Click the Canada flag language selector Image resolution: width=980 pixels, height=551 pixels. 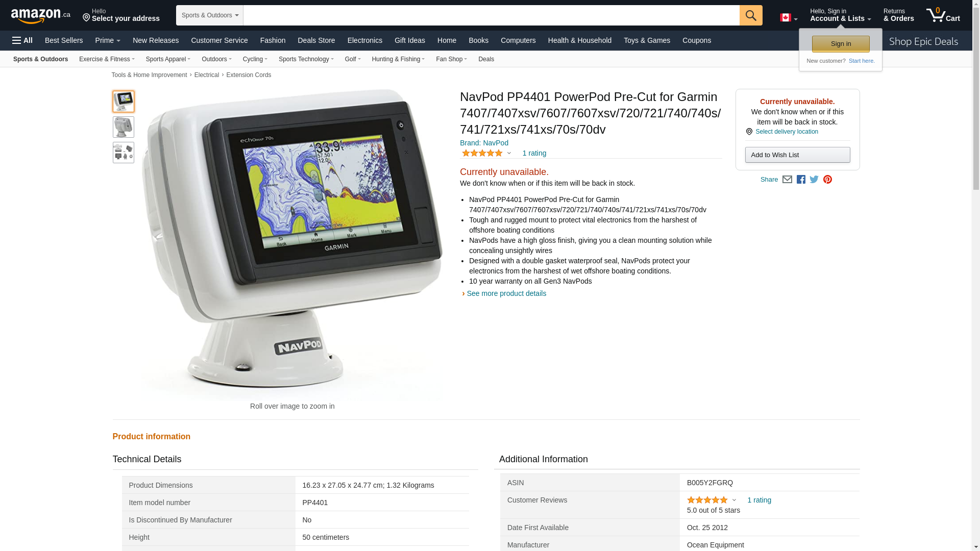click(x=789, y=18)
